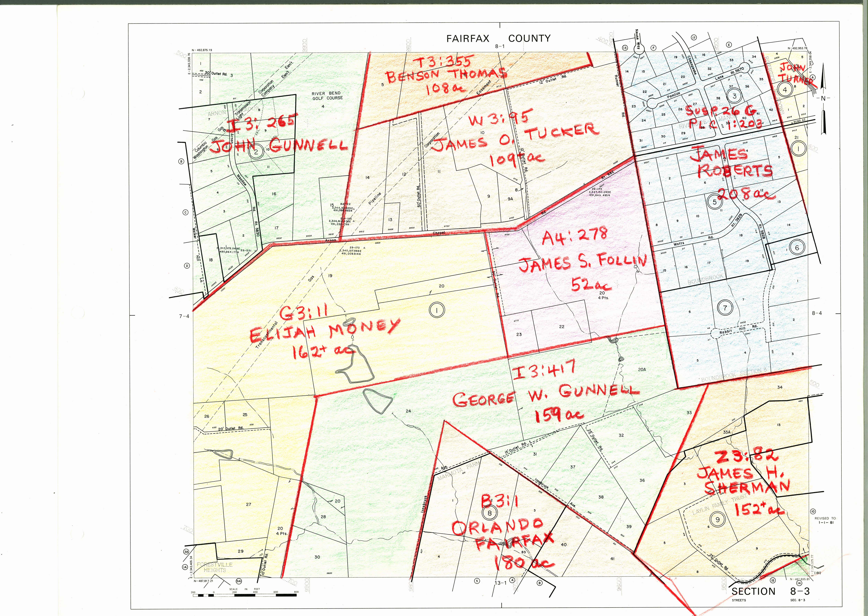Click the circled block number 8

[x=490, y=513]
